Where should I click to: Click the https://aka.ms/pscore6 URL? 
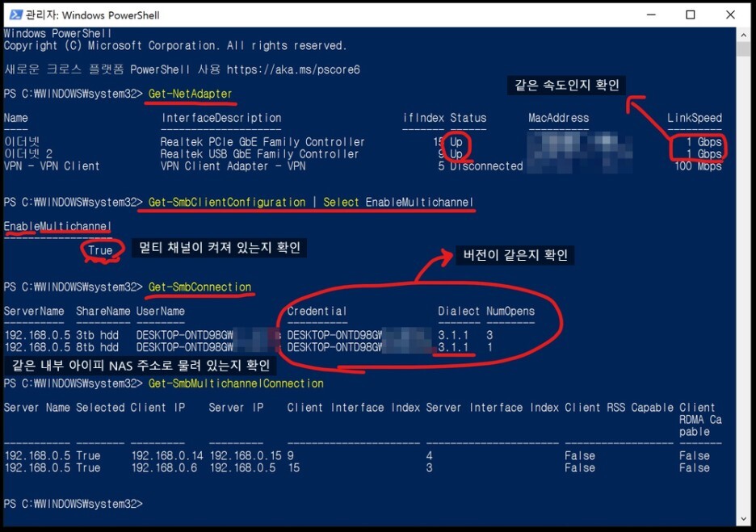click(293, 70)
